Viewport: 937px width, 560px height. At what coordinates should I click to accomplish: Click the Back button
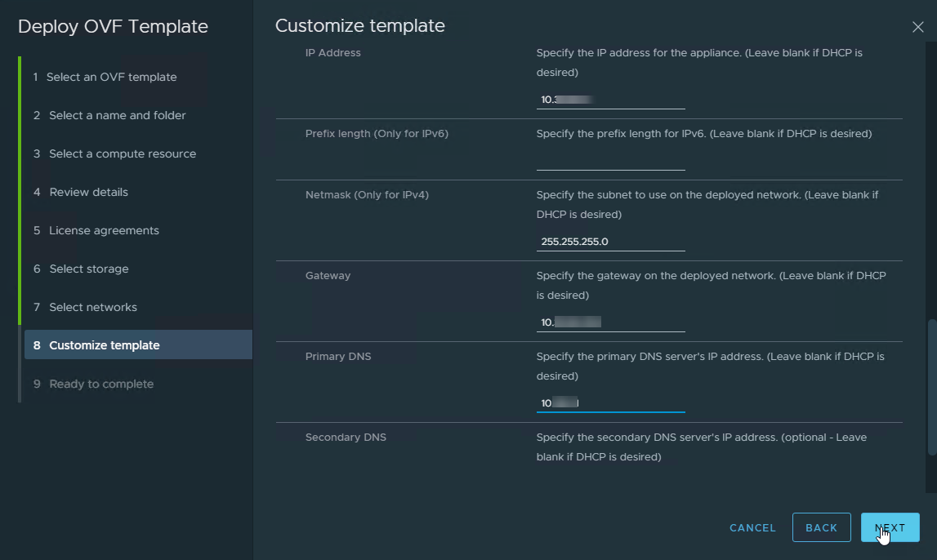coord(821,527)
